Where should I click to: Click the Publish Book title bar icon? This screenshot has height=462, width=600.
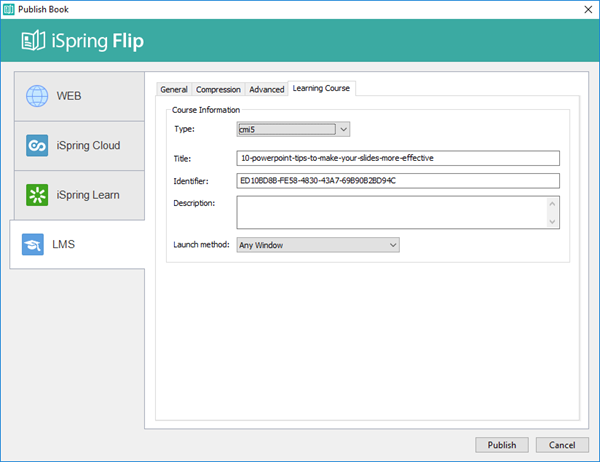[x=9, y=9]
